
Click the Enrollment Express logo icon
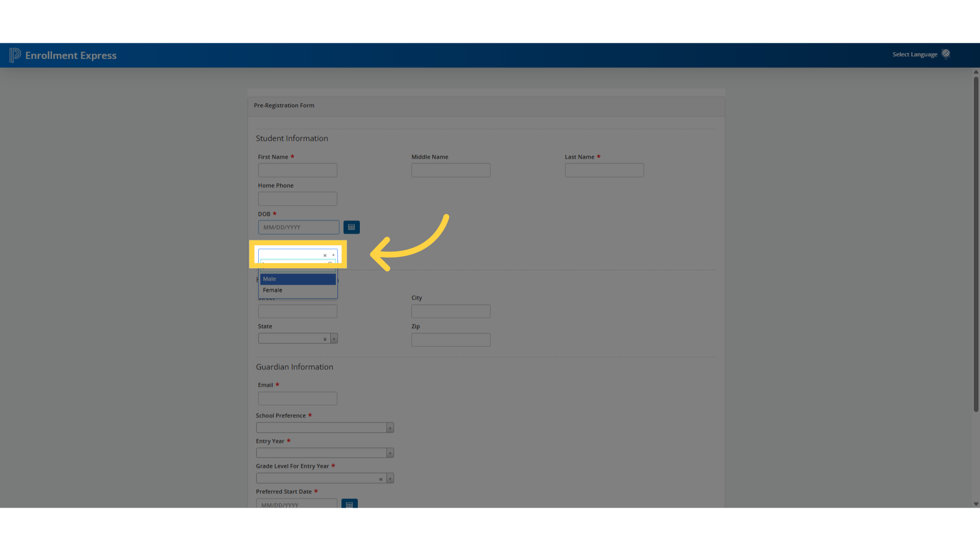pyautogui.click(x=15, y=55)
